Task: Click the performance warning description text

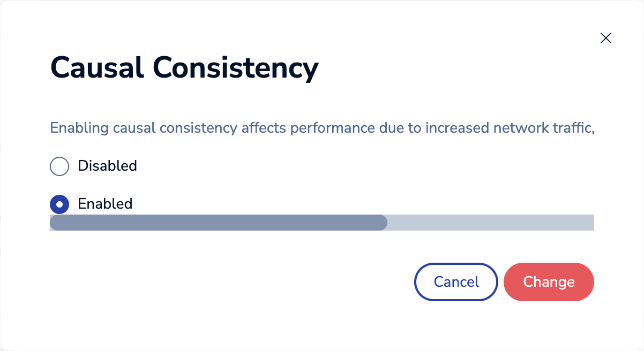Action: click(x=323, y=128)
